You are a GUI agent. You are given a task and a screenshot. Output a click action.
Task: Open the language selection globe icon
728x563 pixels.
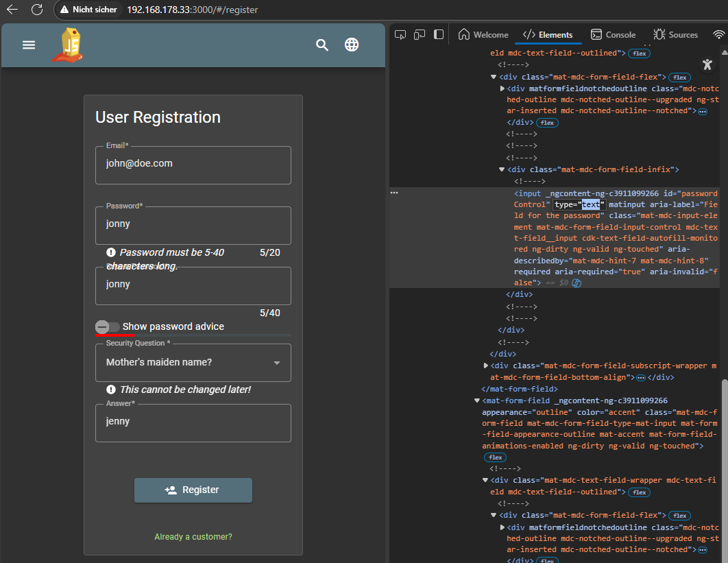(x=352, y=45)
